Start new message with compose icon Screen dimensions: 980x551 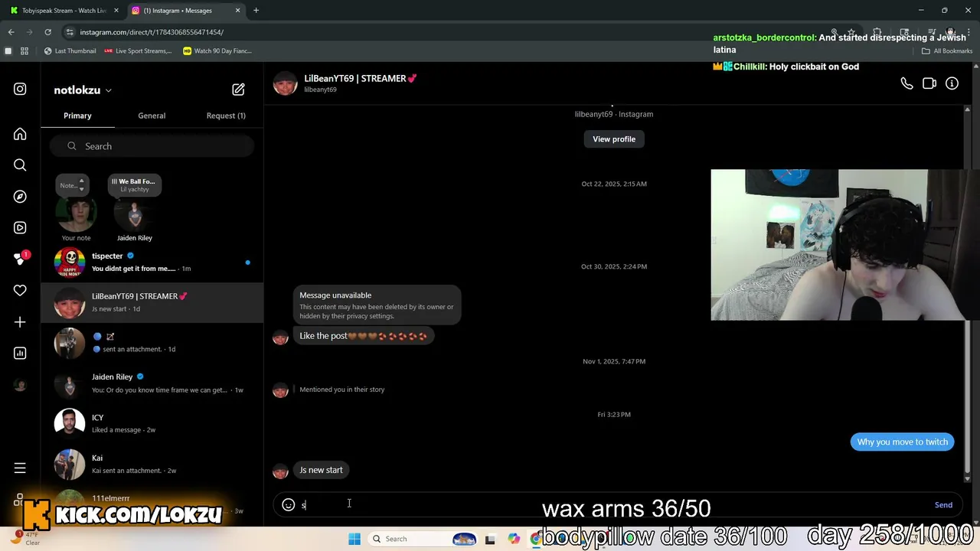pyautogui.click(x=238, y=90)
